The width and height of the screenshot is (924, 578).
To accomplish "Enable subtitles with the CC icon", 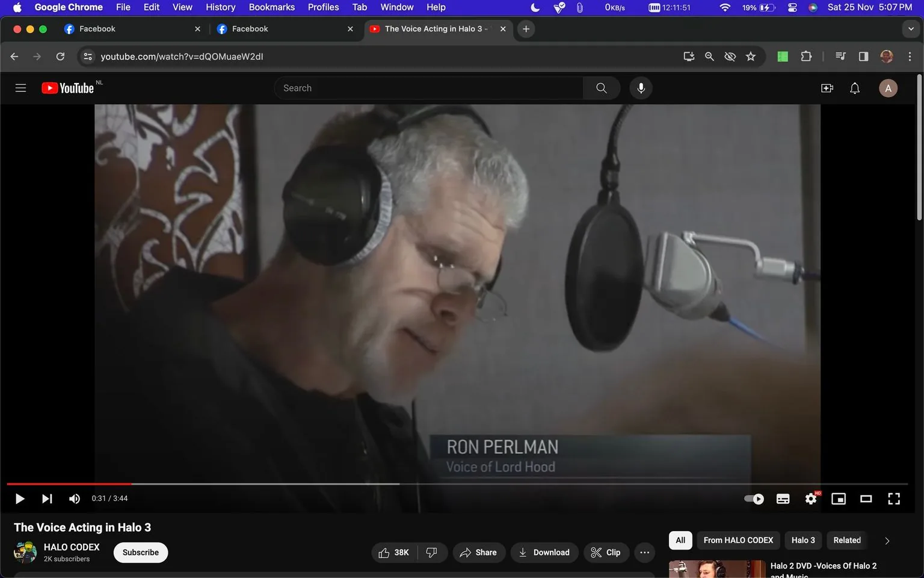I will coord(783,499).
